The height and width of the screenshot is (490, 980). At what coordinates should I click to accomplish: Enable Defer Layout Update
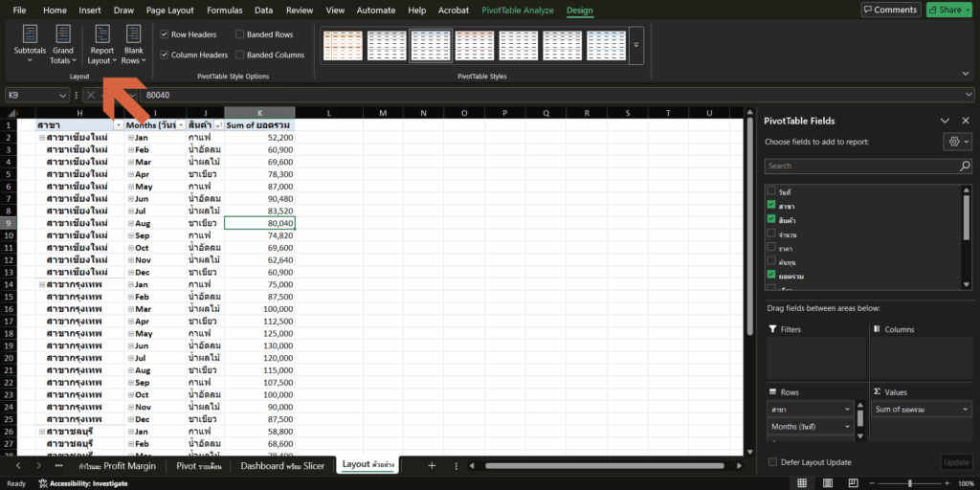773,462
